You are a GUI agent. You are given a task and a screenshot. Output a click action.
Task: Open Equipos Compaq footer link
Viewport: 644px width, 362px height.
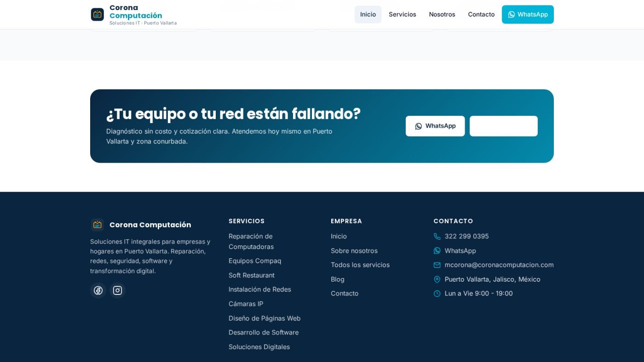(255, 261)
